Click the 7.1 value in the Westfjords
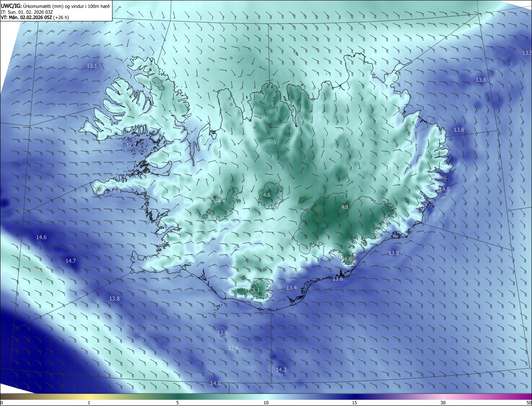Image resolution: width=532 pixels, height=406 pixels. tap(158, 83)
